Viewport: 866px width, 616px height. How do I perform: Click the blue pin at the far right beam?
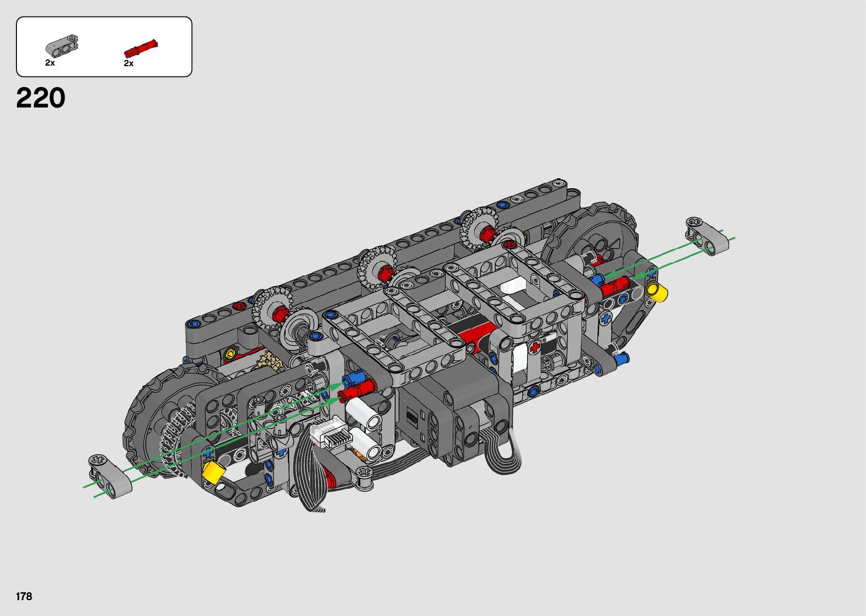pyautogui.click(x=623, y=357)
